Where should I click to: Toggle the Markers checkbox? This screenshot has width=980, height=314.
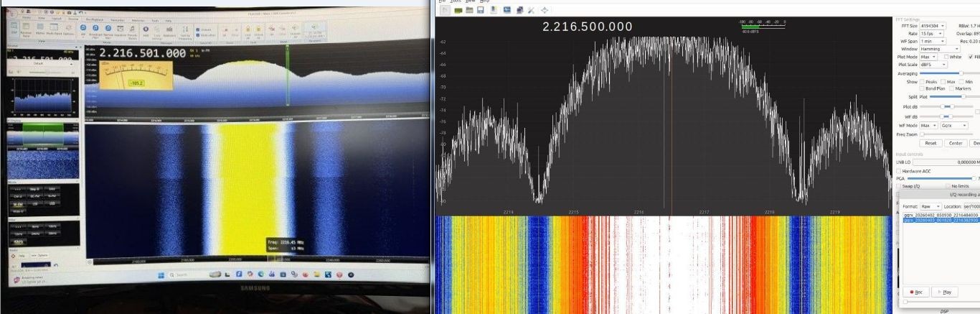point(952,88)
